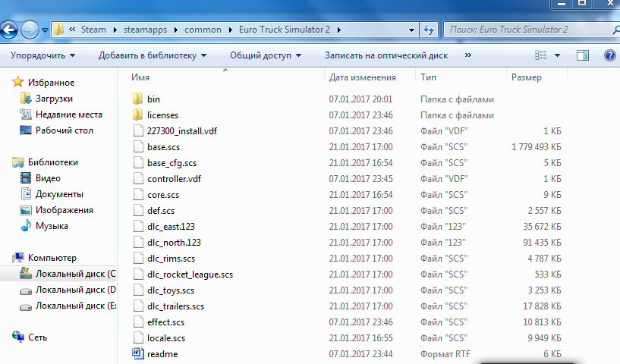The width and height of the screenshot is (620, 364).
Task: Open address bar history dropdown
Action: point(411,30)
